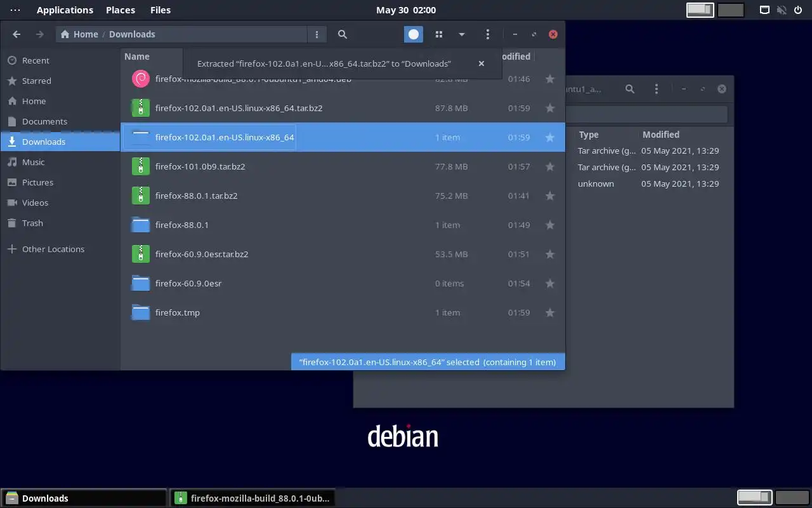Screen dimensions: 812x508
Task: Click the Debian package icon of the deb file
Action: coord(140,79)
